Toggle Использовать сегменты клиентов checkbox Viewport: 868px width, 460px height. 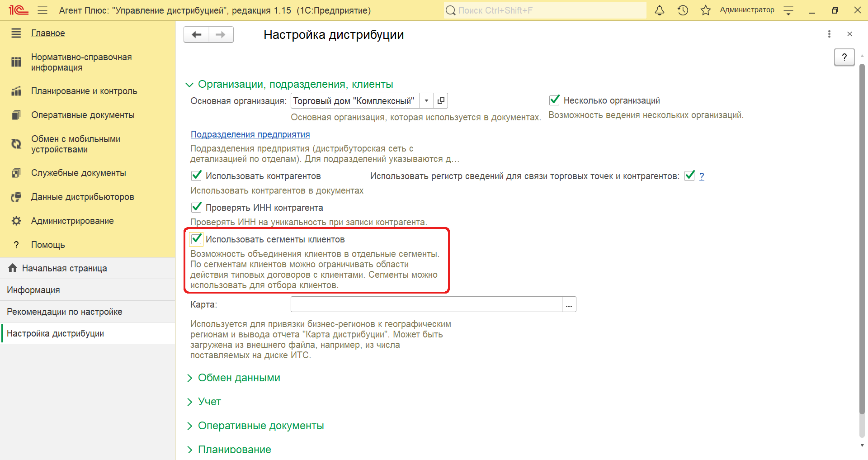pyautogui.click(x=196, y=239)
